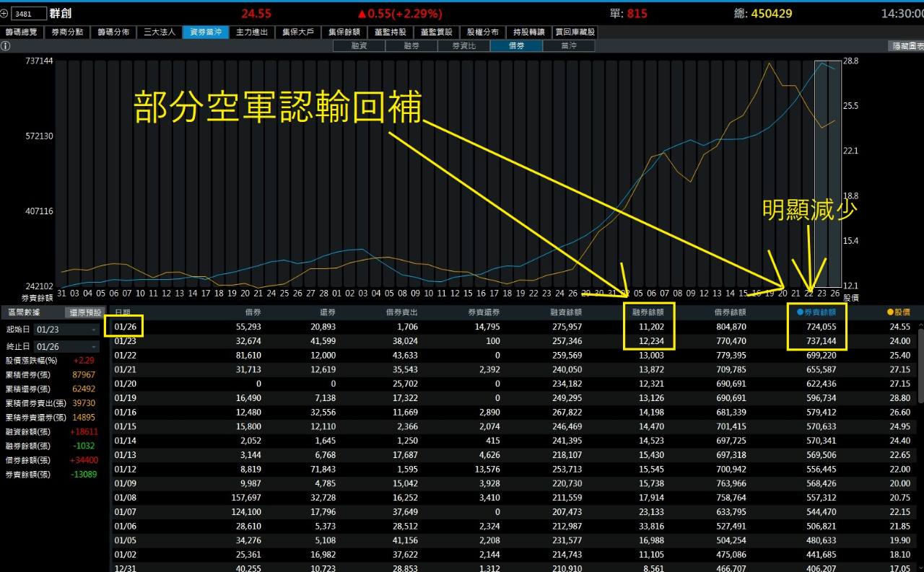This screenshot has width=924, height=572.
Task: Click the 還原預設 button
Action: (85, 312)
